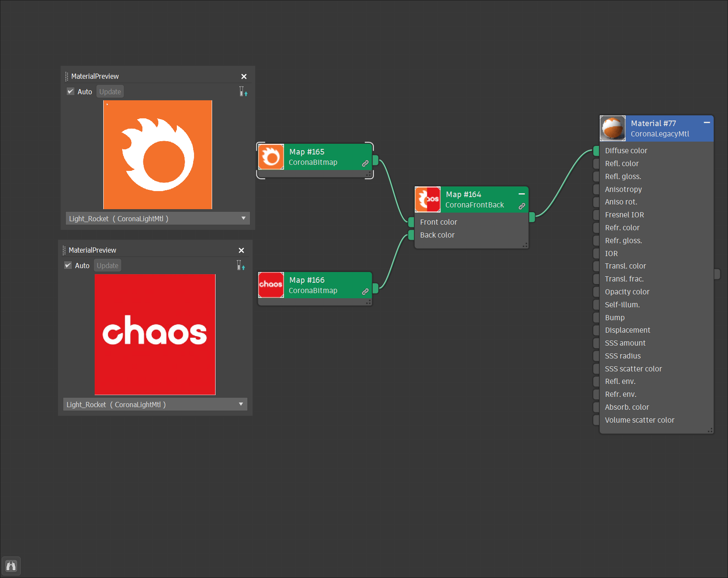This screenshot has width=728, height=578.
Task: Open top Light_Rocket material dropdown
Action: [x=157, y=218]
